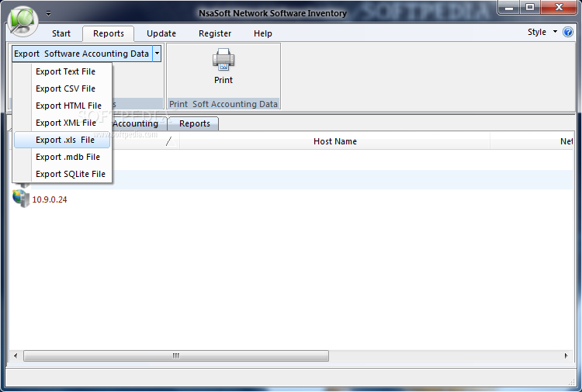Screen dimensions: 582x392
Task: Click the right scroll arrow
Action: coord(566,356)
